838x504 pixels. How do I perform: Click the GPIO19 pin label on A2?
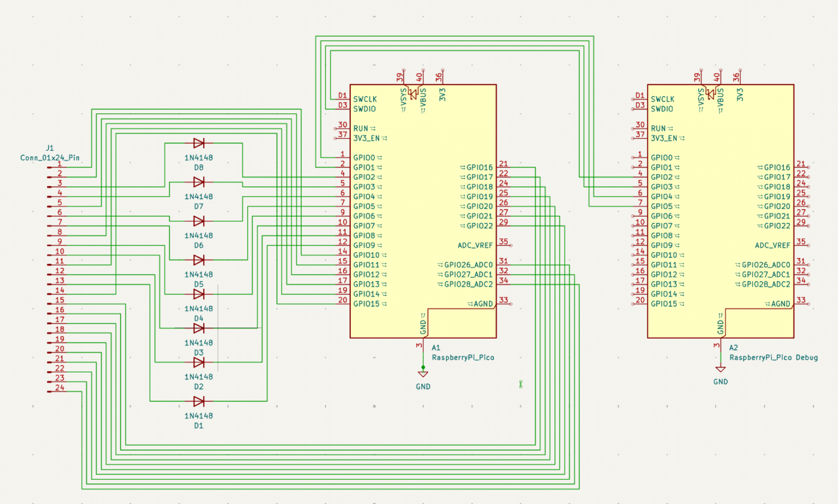pyautogui.click(x=777, y=196)
